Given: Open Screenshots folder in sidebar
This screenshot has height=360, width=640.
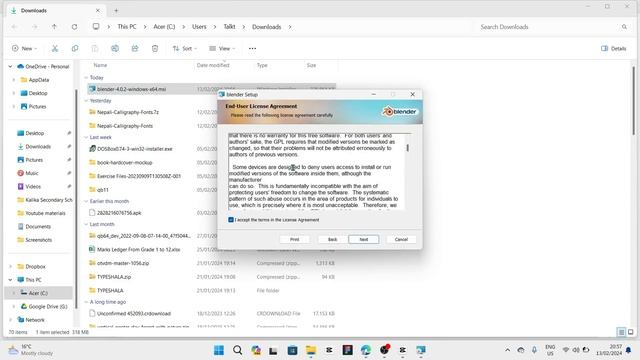Looking at the screenshot, I should pos(38,240).
